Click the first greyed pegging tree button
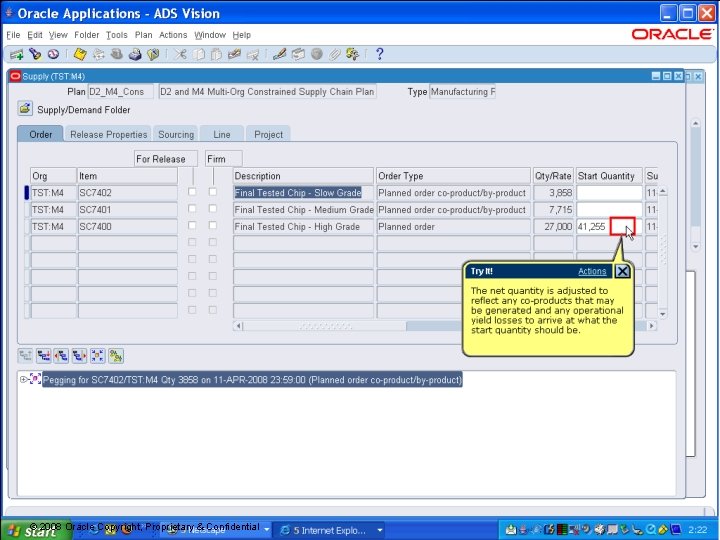Image resolution: width=720 pixels, height=540 pixels. coord(25,356)
